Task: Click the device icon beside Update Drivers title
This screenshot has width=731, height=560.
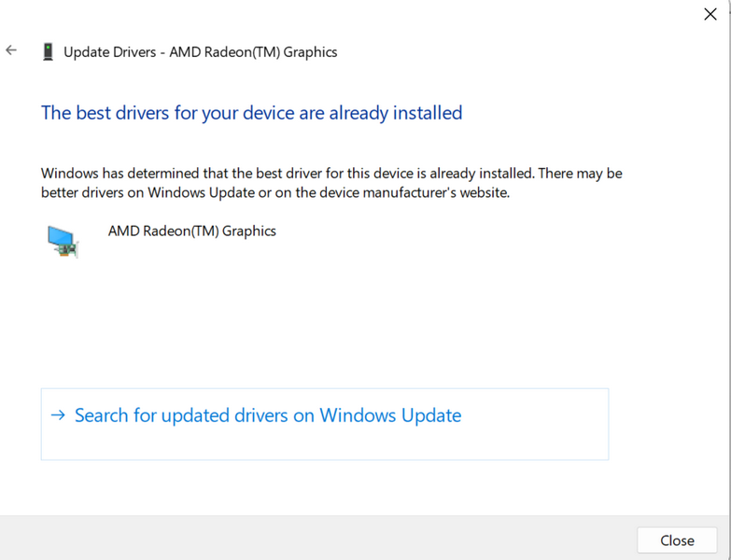Action: (x=48, y=52)
